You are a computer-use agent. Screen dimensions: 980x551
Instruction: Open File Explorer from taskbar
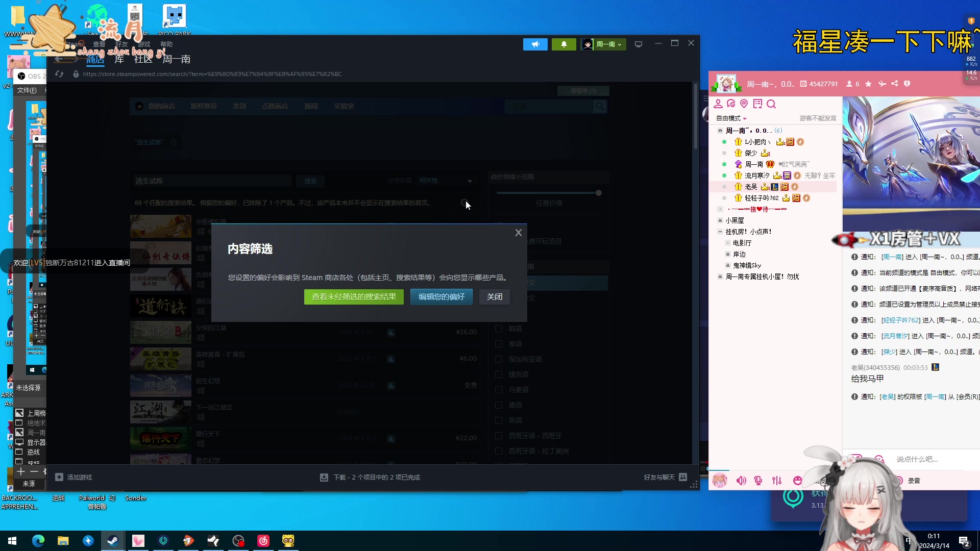(63, 541)
